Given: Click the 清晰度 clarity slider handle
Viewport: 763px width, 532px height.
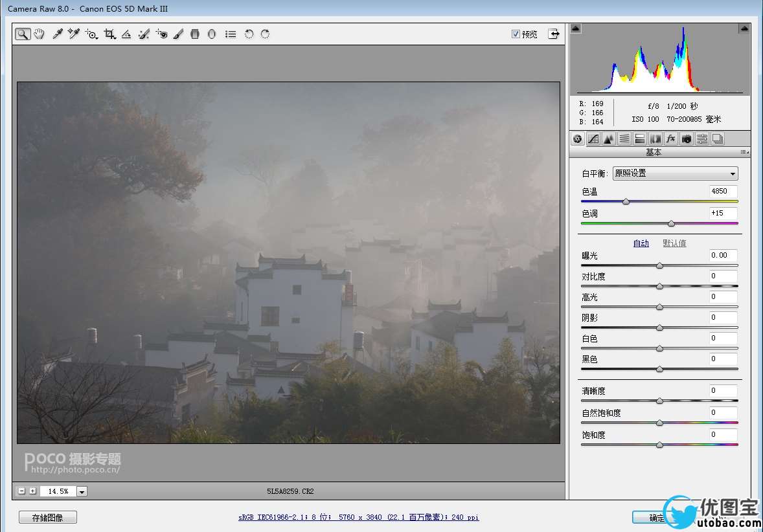Looking at the screenshot, I should (660, 401).
